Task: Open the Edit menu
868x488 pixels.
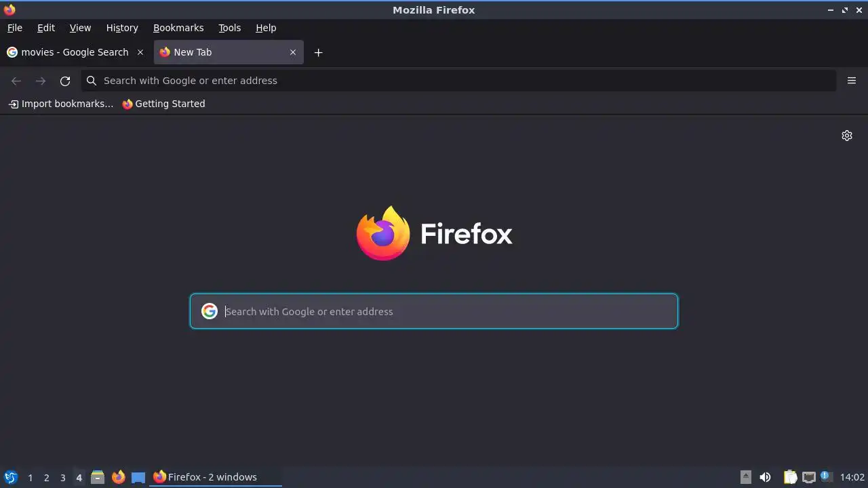Action: (46, 28)
